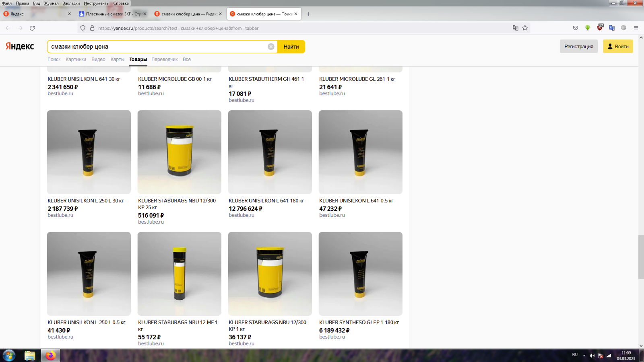Viewport: 644px width, 362px height.
Task: Open a new browser tab
Action: point(308,14)
